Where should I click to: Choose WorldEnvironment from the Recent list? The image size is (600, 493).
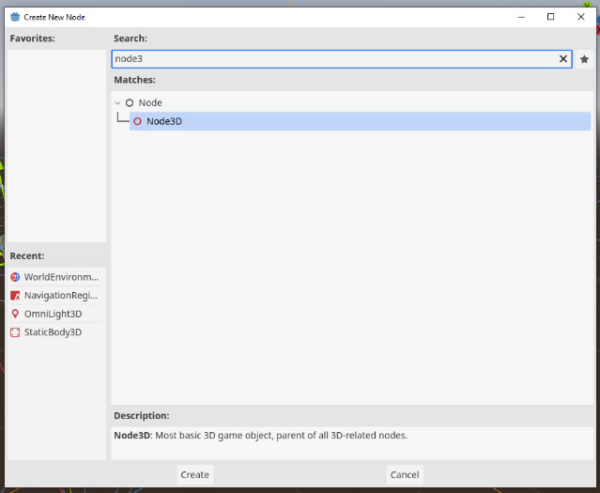tap(61, 277)
